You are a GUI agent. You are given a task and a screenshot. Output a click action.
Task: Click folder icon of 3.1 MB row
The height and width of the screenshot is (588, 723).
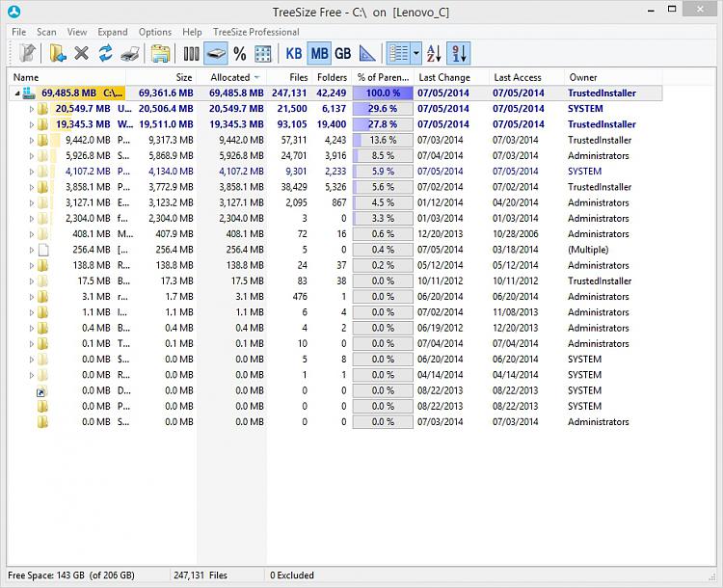(x=42, y=297)
